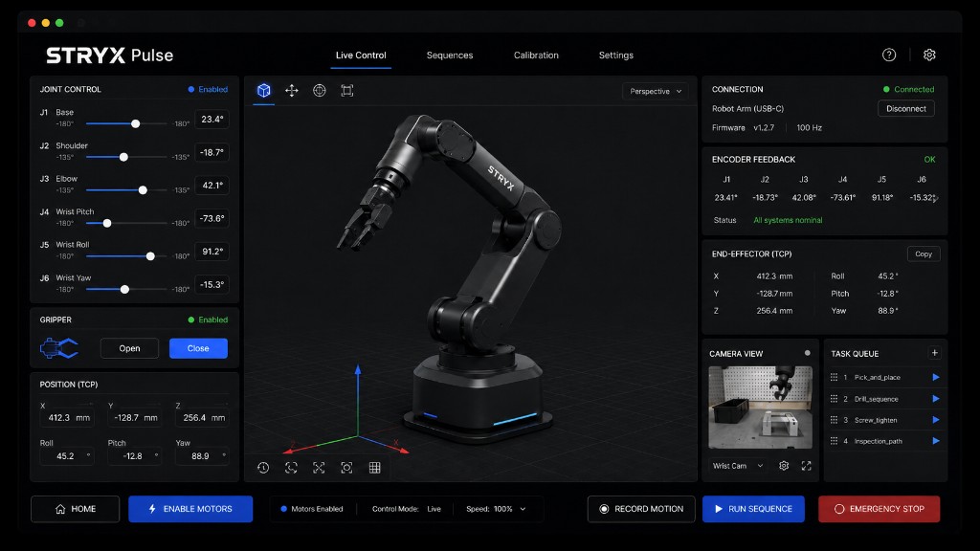
Task: Click the J6 Wrist Yaw slider handle
Action: coord(125,289)
